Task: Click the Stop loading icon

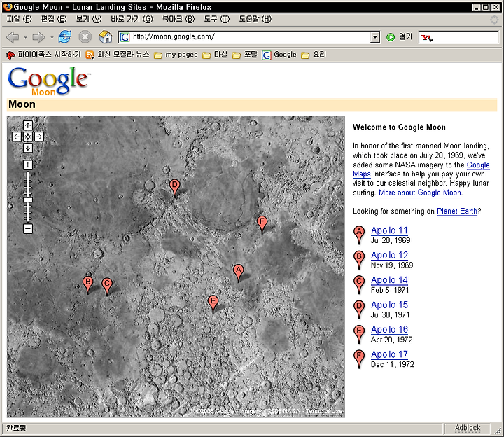Action: click(85, 37)
